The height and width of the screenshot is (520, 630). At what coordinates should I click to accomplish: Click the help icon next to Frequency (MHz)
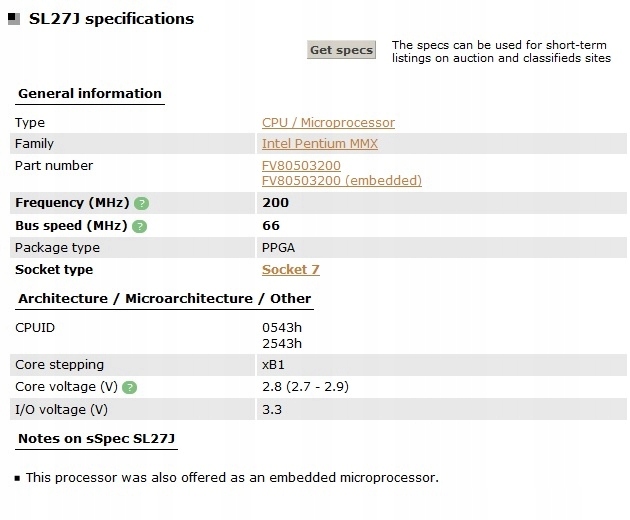(141, 203)
